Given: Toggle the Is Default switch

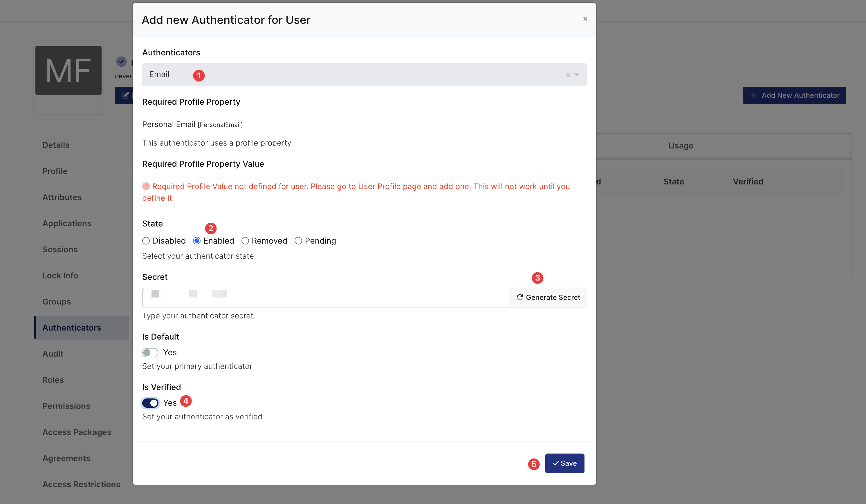Looking at the screenshot, I should point(150,353).
